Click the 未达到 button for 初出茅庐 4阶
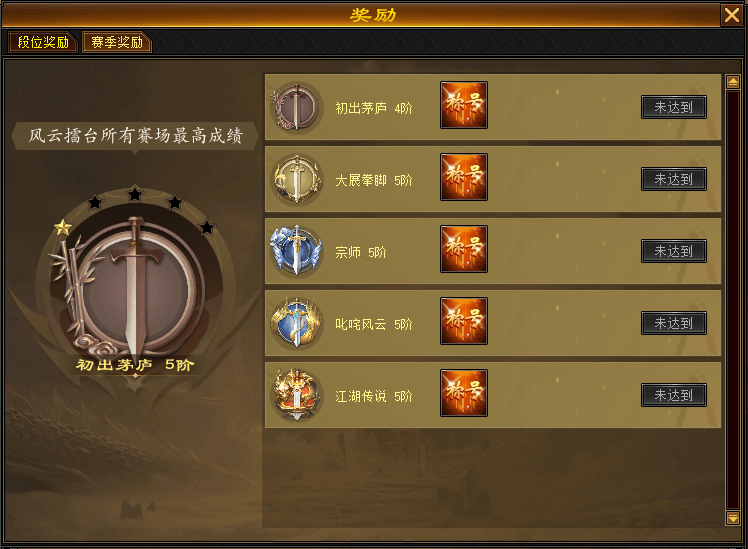 click(x=674, y=107)
